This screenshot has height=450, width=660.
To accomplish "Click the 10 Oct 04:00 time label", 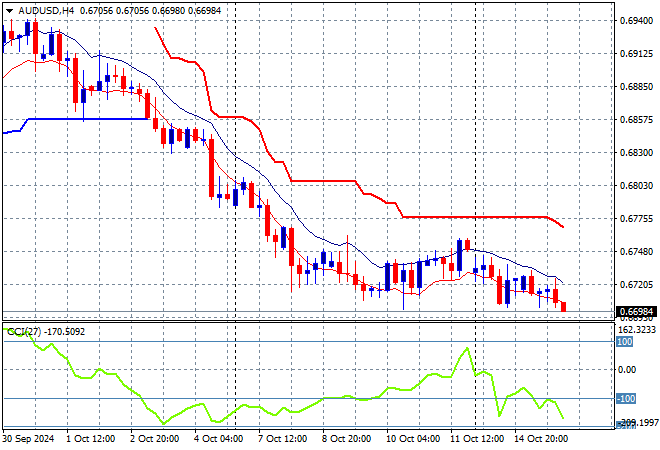I will pos(413,439).
